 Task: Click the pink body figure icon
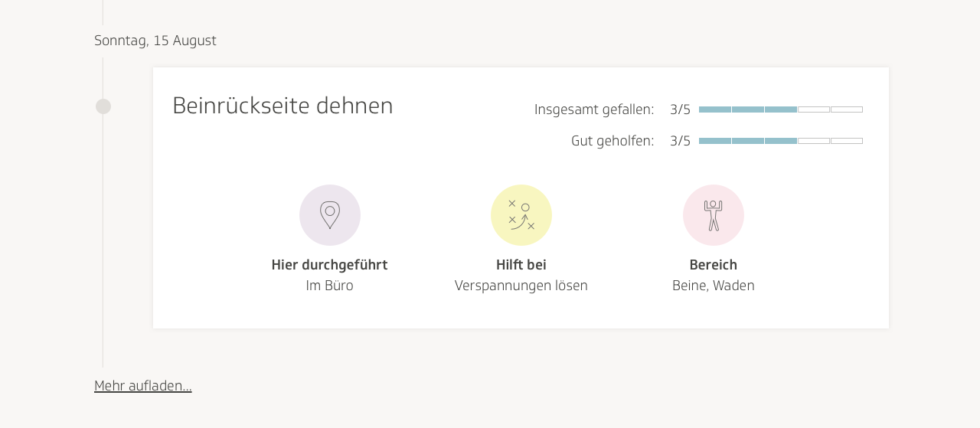tap(714, 215)
